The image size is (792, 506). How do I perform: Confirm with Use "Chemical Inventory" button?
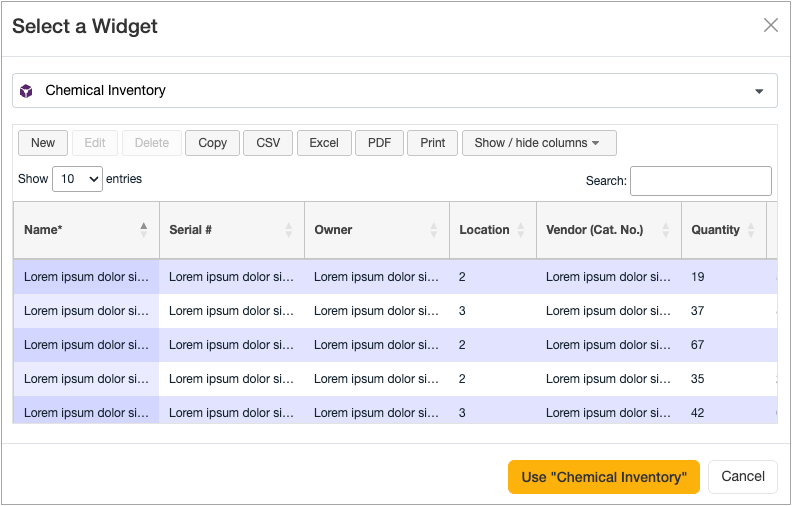tap(603, 477)
